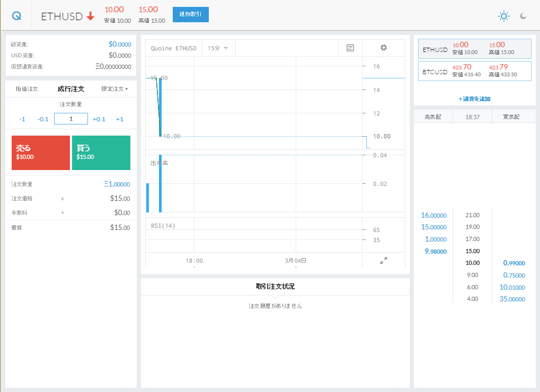Click the 仮想通貨資産 balance value
The width and height of the screenshot is (540, 392).
113,66
